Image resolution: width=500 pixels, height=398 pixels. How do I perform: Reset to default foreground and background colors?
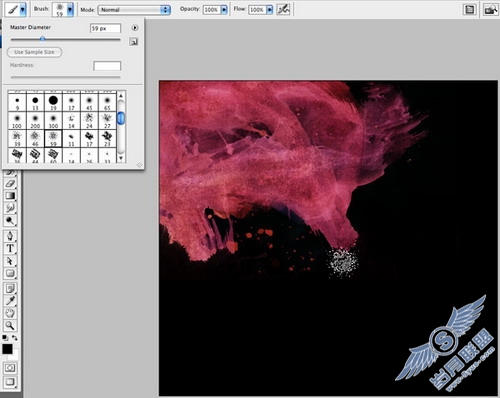pyautogui.click(x=5, y=338)
